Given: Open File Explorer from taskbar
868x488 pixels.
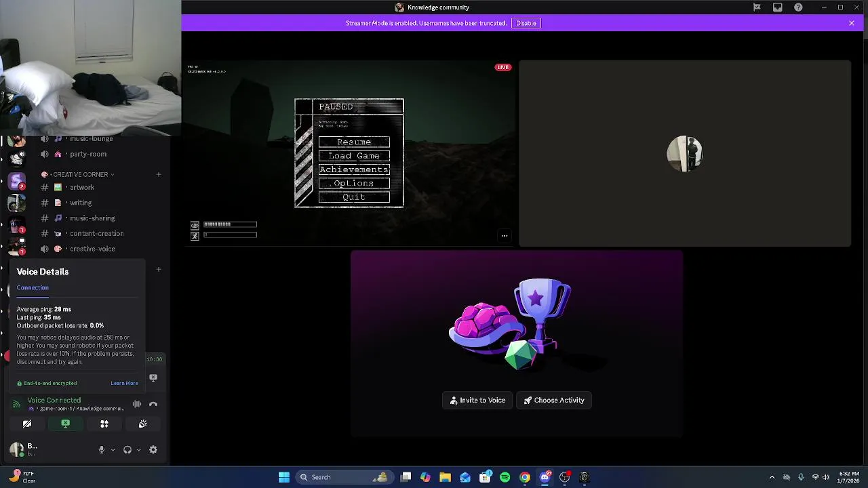Looking at the screenshot, I should click(x=445, y=477).
